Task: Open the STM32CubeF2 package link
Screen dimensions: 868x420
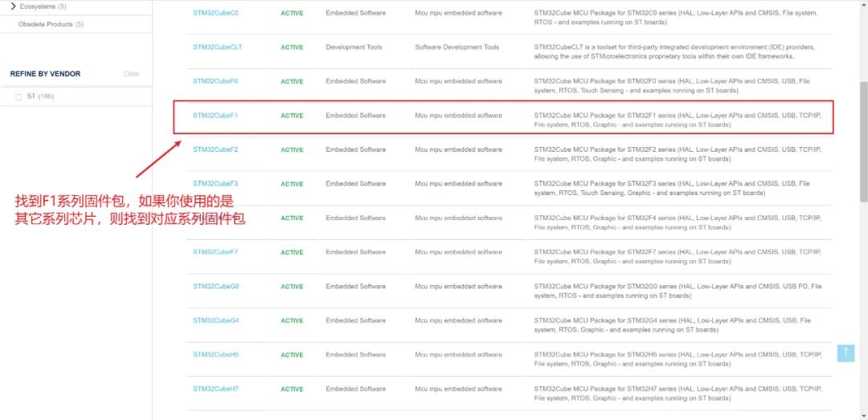Action: (x=215, y=149)
